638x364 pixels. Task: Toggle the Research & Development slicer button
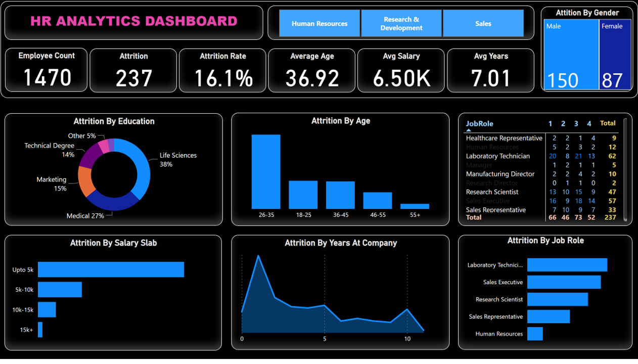401,24
